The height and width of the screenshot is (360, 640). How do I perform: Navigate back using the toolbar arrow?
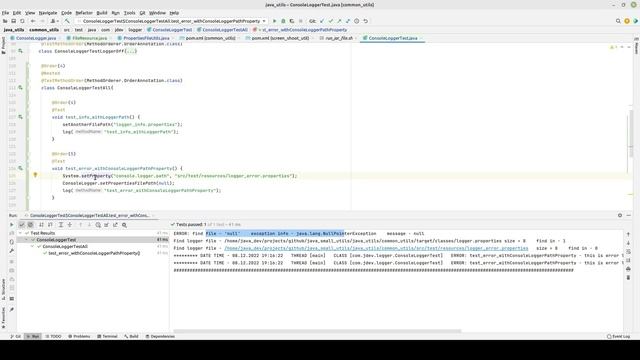33,21
